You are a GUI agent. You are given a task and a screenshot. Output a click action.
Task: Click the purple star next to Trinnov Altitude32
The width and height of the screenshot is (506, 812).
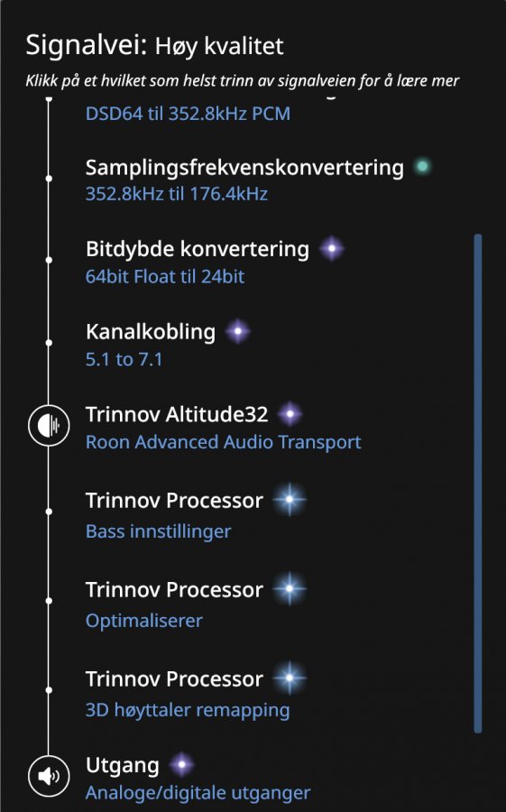(x=290, y=414)
